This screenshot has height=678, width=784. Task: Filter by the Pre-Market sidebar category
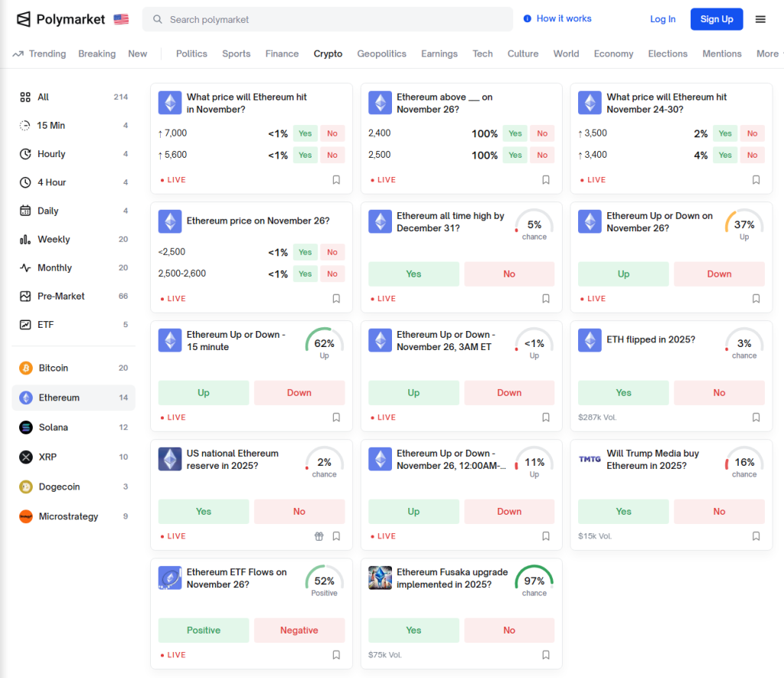pyautogui.click(x=61, y=296)
